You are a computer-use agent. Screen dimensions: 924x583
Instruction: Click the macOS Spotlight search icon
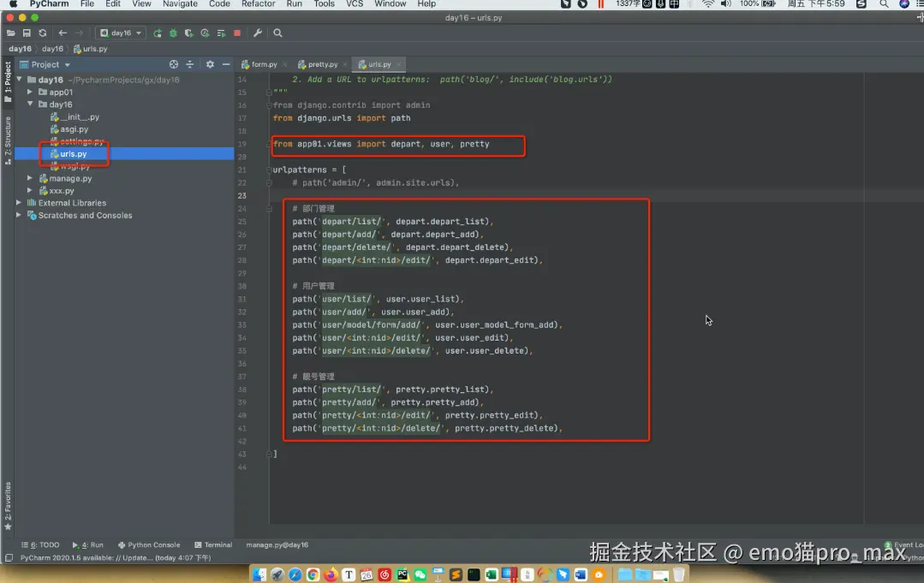tap(884, 3)
